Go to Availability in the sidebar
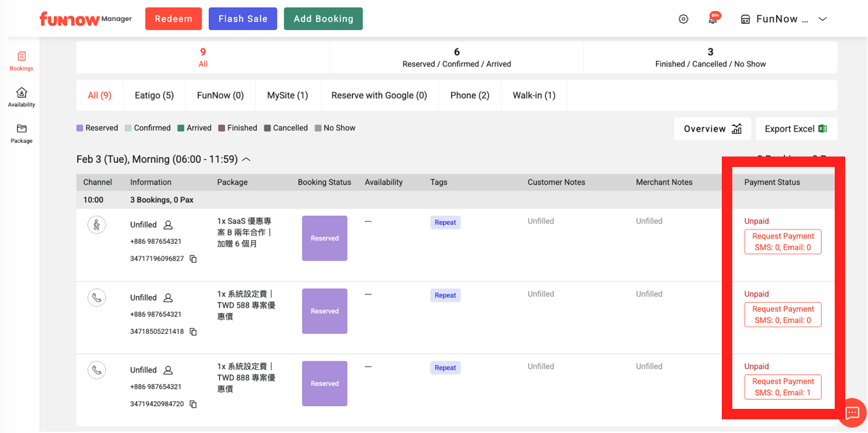The image size is (868, 433). coord(22,97)
